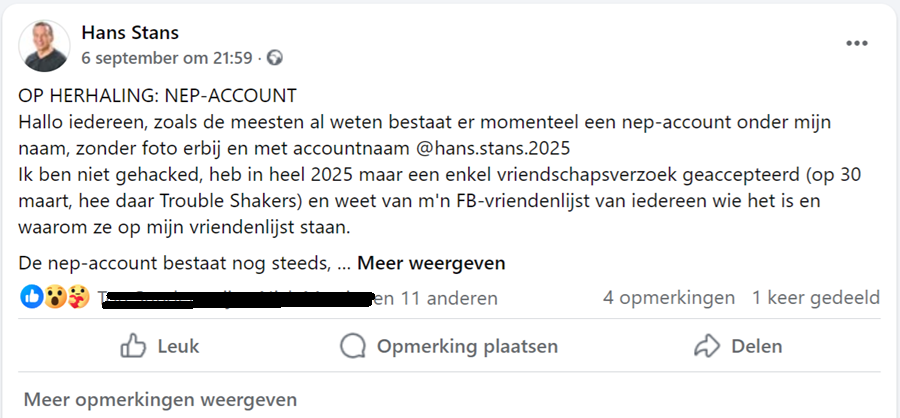The height and width of the screenshot is (418, 900).
Task: Click the globe public-audience icon
Action: (x=275, y=58)
